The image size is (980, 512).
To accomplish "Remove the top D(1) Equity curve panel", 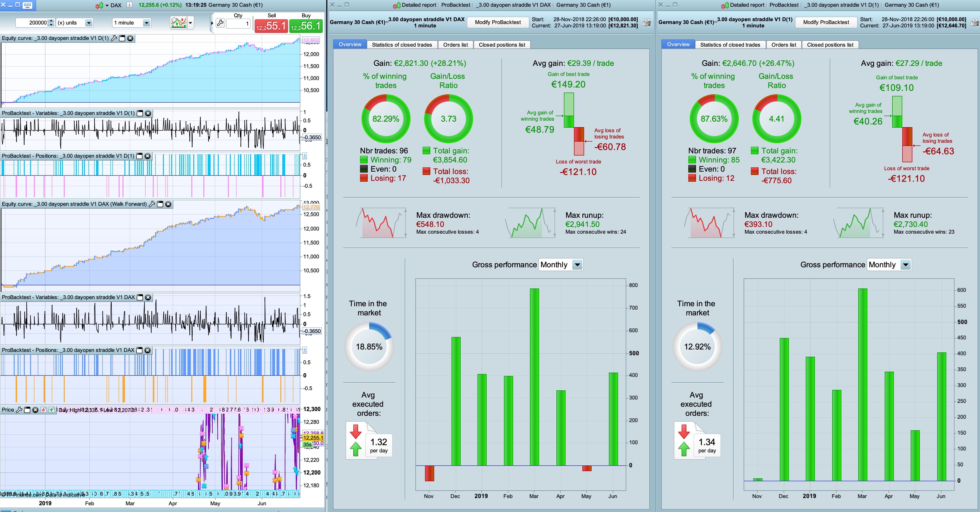I will (130, 38).
